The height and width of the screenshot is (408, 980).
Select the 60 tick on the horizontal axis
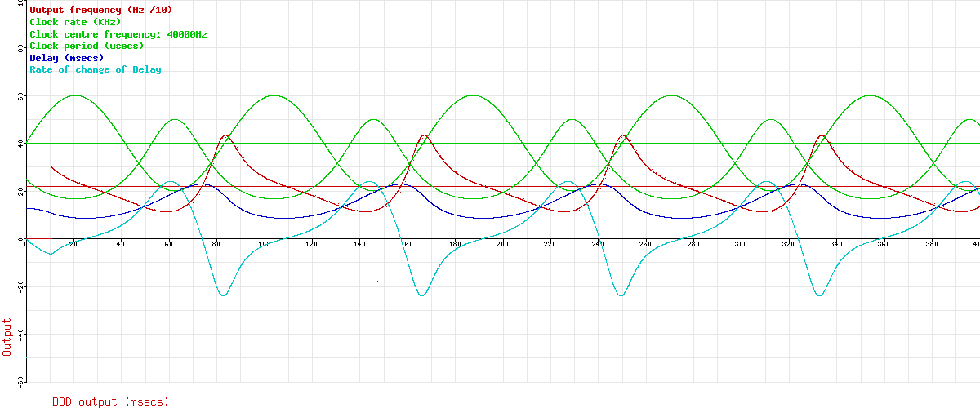(x=169, y=244)
